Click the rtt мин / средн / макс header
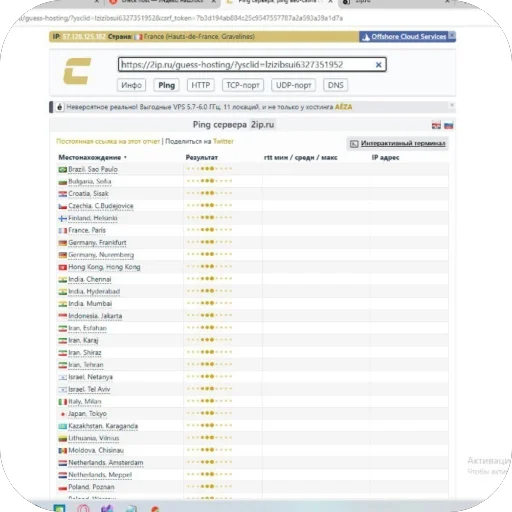 pyautogui.click(x=300, y=157)
